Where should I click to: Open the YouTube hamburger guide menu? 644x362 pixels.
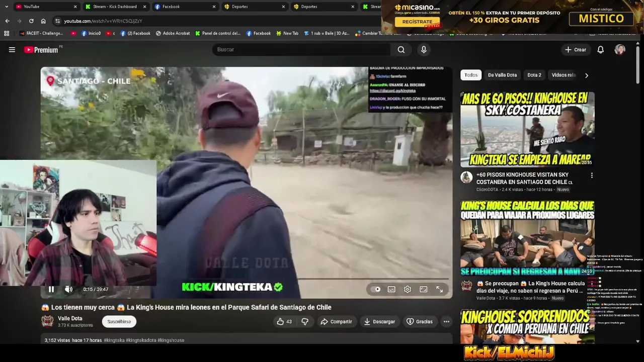[12, 50]
